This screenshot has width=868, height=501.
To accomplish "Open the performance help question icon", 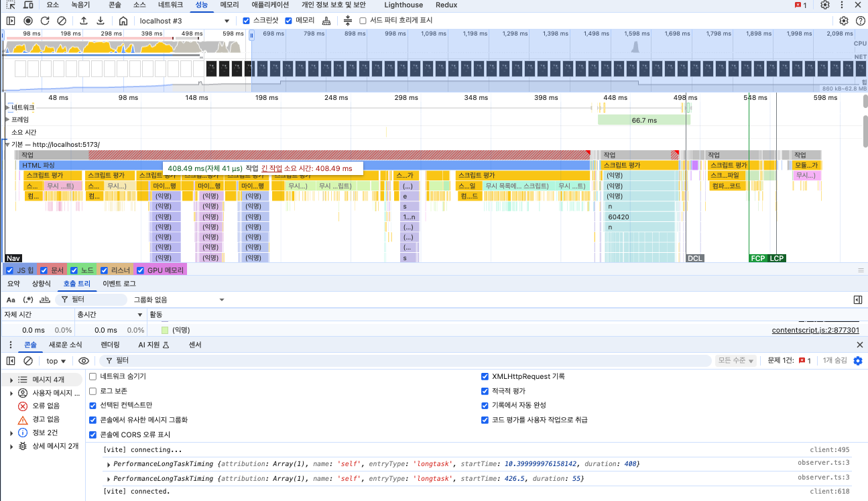I will click(861, 21).
